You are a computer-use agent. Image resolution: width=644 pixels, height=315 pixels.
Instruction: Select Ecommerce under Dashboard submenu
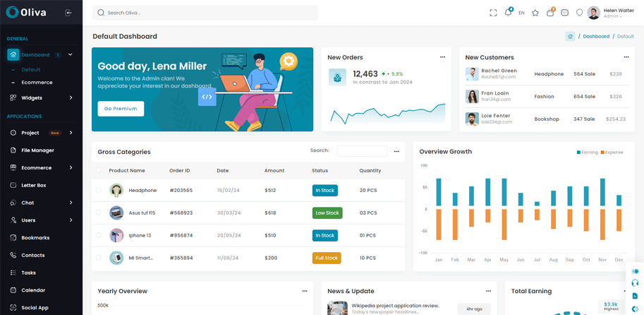click(37, 83)
